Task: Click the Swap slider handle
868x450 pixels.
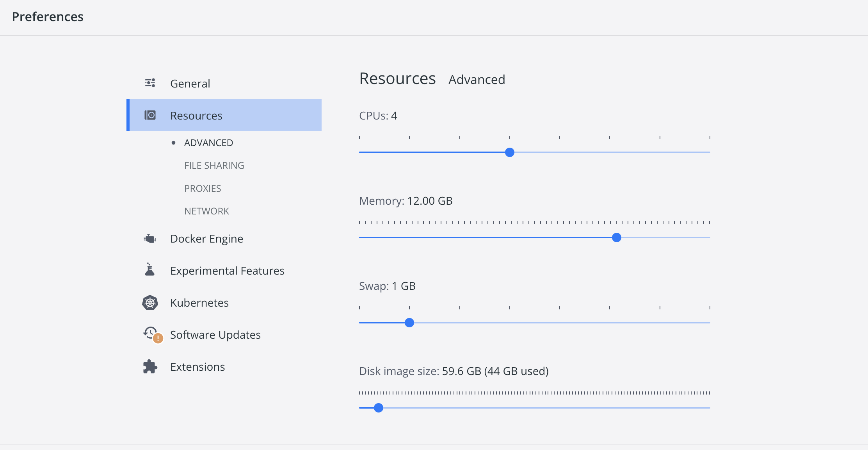Action: click(x=409, y=323)
